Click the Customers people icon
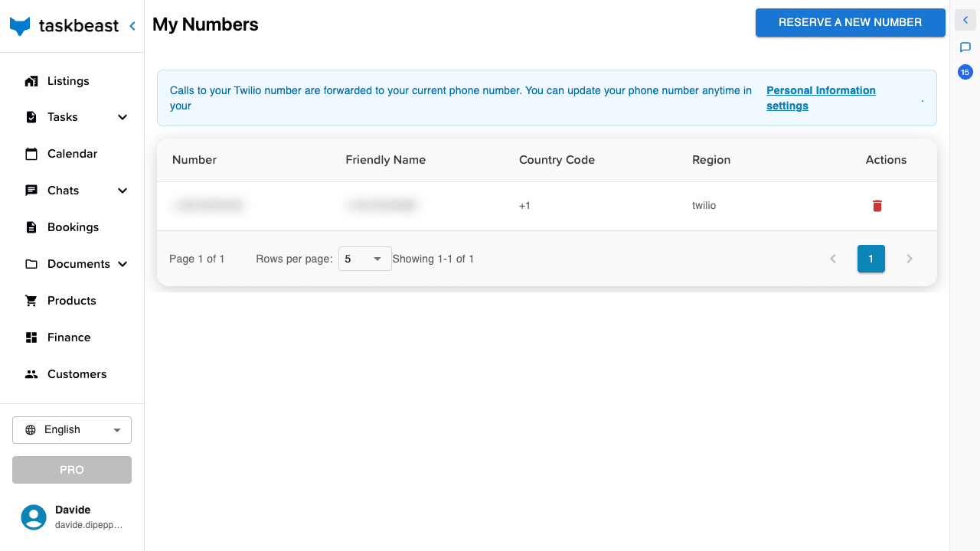The height and width of the screenshot is (551, 980). (x=31, y=374)
